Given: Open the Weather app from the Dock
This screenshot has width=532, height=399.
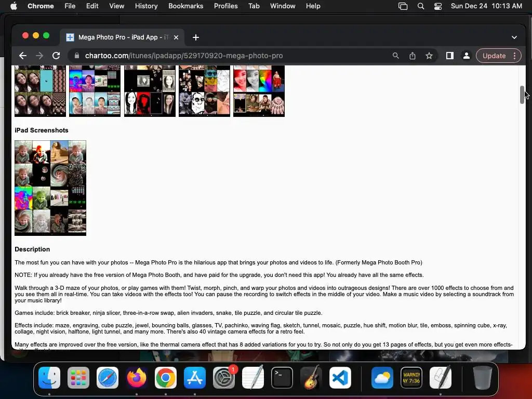Looking at the screenshot, I should [382, 378].
